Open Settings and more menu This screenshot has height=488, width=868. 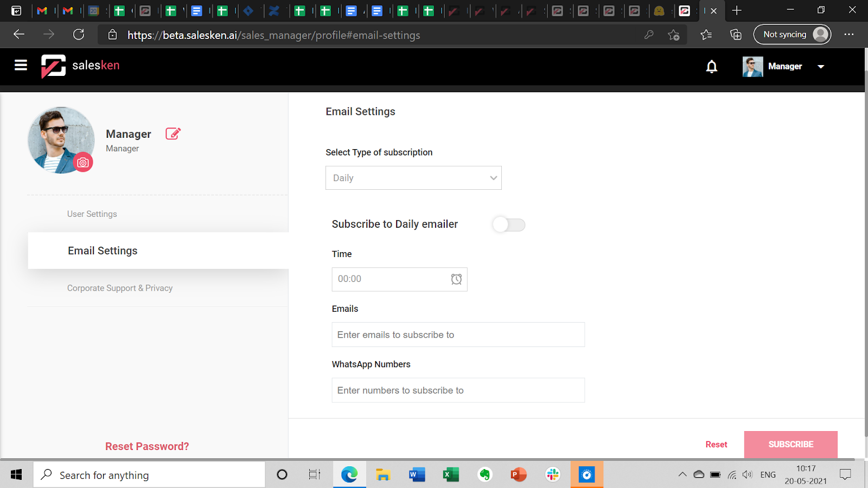849,35
